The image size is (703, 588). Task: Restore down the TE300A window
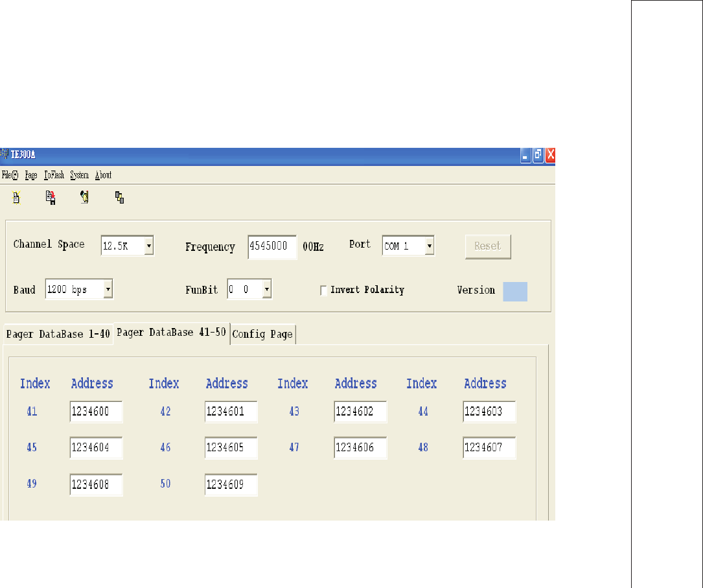click(x=538, y=155)
